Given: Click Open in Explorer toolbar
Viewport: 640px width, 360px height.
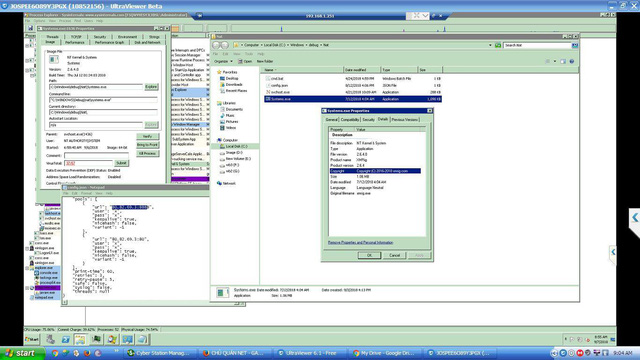Looking at the screenshot, I should click(245, 61).
